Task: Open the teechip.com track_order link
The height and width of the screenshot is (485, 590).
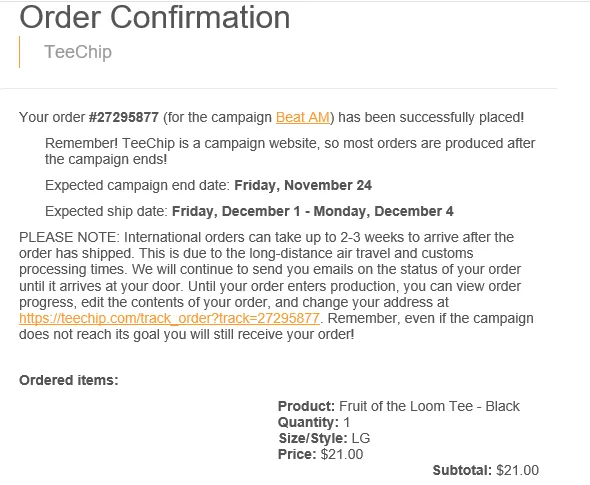Action: (x=170, y=318)
